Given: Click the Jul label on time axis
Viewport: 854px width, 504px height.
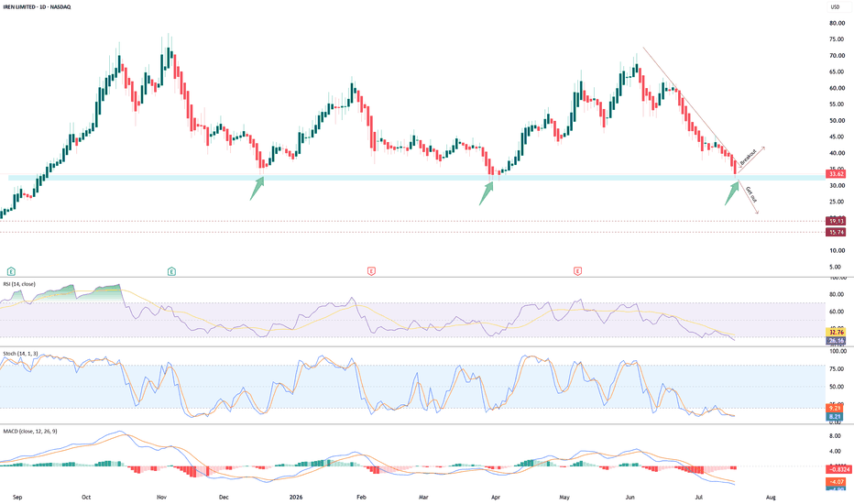Looking at the screenshot, I should click(699, 497).
